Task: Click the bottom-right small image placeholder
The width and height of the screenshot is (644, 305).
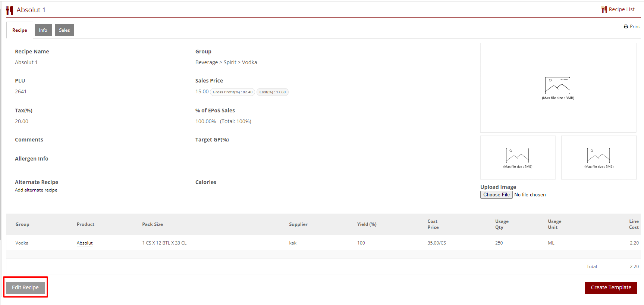Action: point(598,156)
